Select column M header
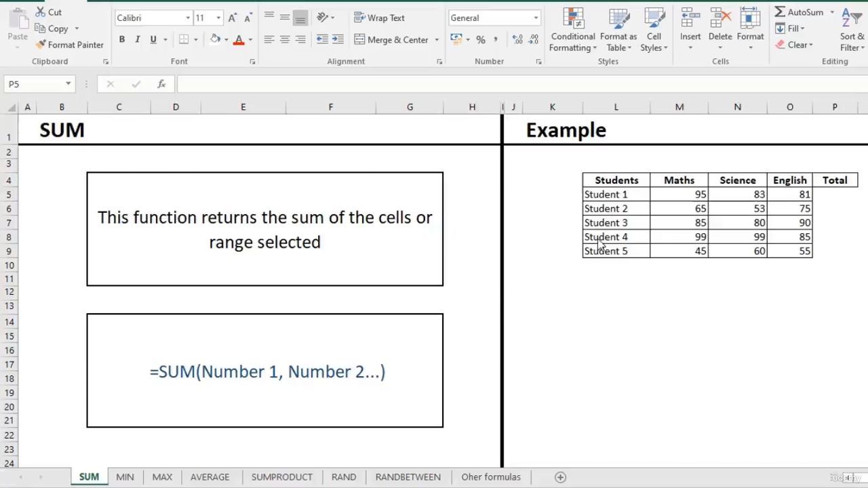 coord(679,107)
